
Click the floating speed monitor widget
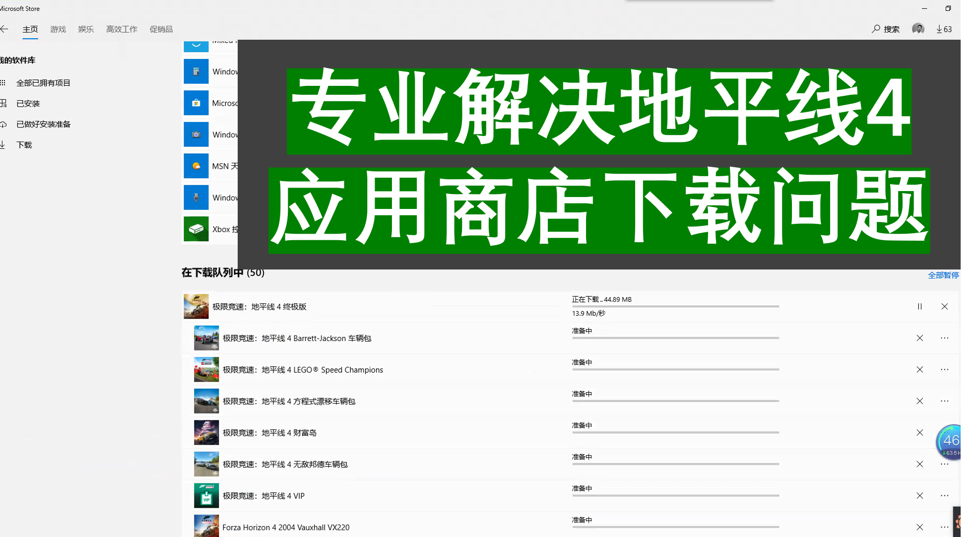[x=949, y=442]
